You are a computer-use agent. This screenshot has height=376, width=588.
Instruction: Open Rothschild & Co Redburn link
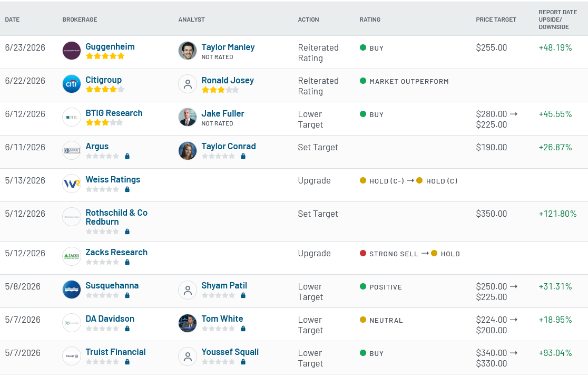[x=116, y=217]
